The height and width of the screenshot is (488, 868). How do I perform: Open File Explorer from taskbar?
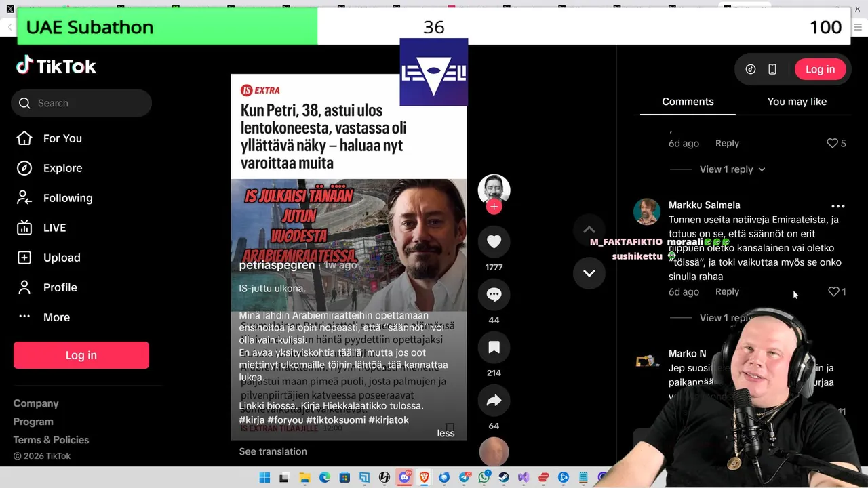pyautogui.click(x=304, y=478)
